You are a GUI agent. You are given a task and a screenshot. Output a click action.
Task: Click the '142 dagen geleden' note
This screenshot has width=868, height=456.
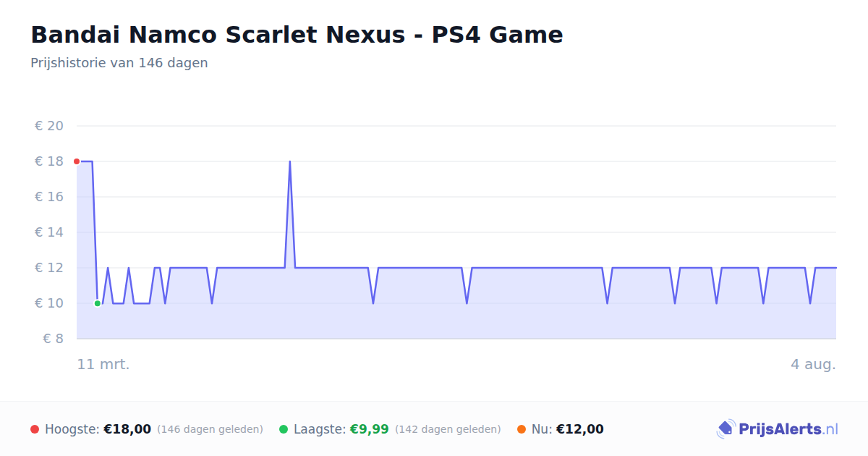coord(448,429)
